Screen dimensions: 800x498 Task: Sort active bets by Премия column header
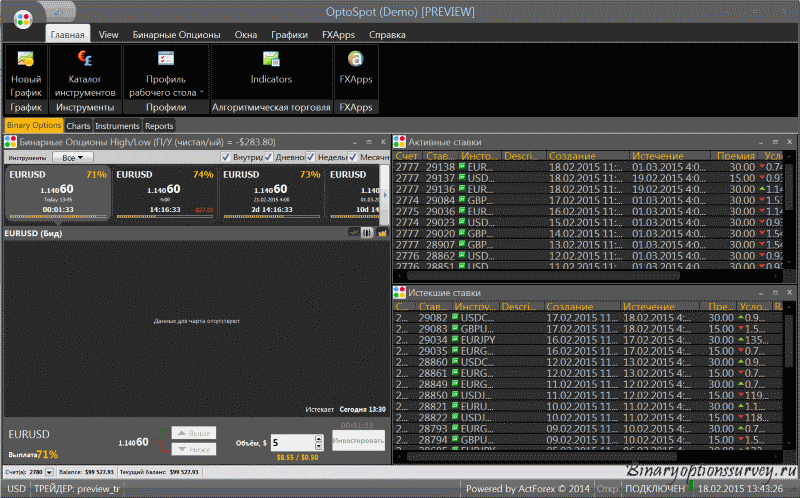pos(736,156)
